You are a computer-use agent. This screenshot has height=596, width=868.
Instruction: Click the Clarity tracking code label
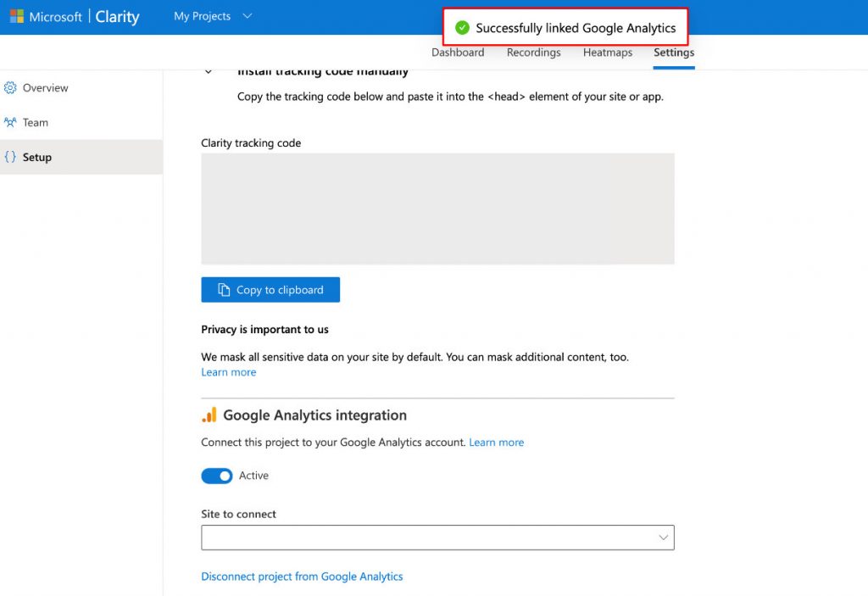click(x=251, y=143)
